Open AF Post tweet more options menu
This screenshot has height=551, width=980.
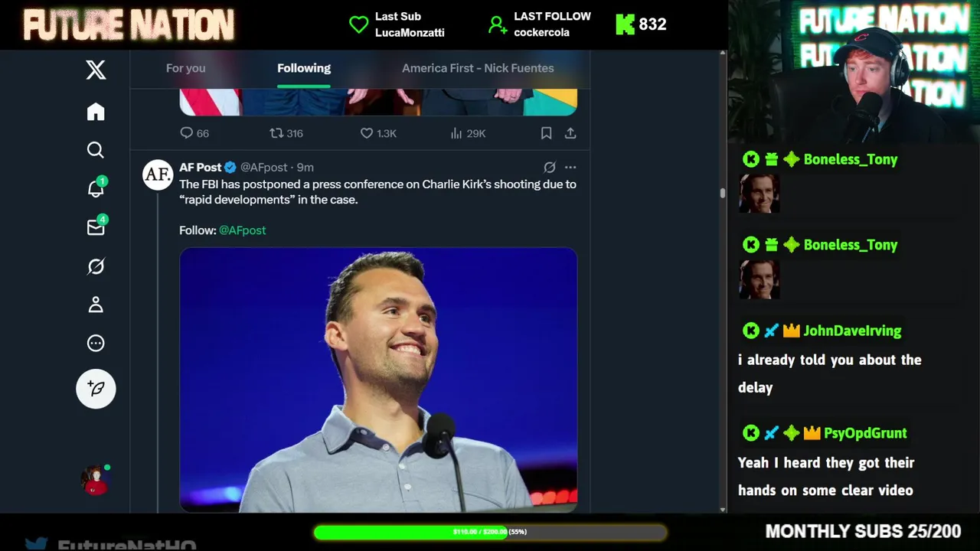point(570,167)
